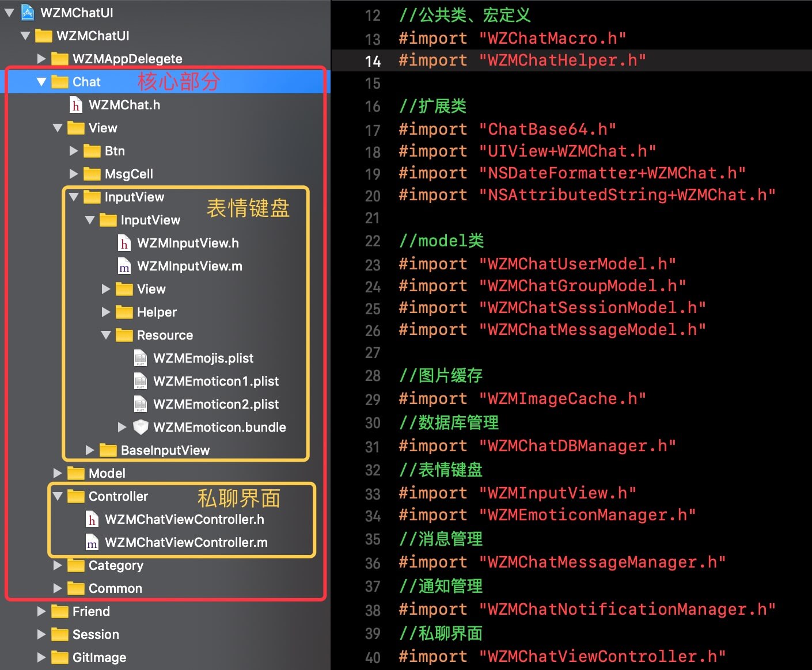
Task: Expand the BaseInputView folder
Action: pyautogui.click(x=90, y=450)
